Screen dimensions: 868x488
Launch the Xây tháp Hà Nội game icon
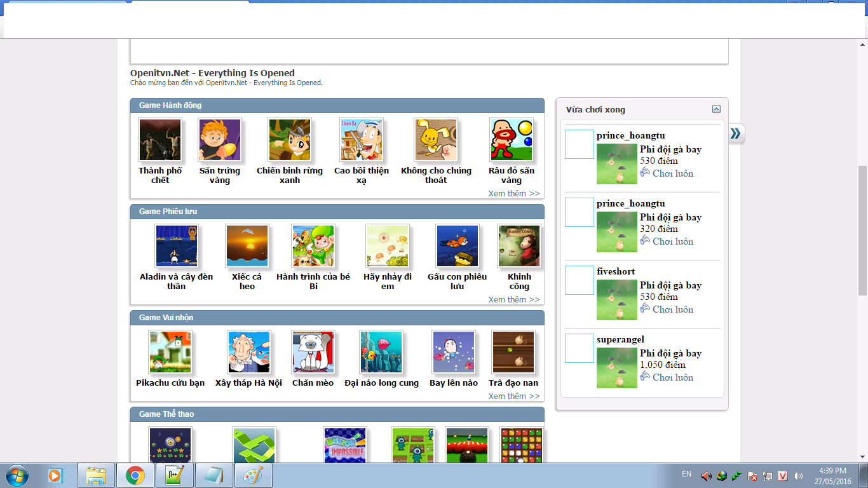(248, 352)
